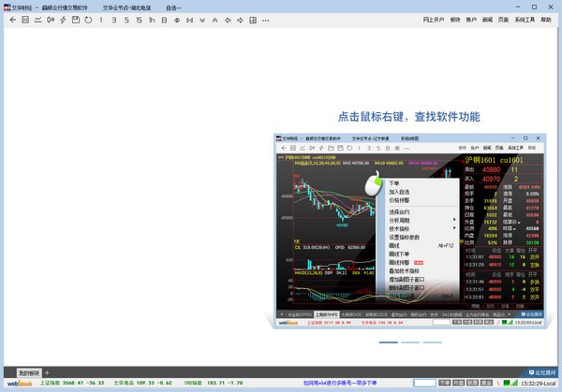The width and height of the screenshot is (562, 392).
Task: Click the save floppy-disk icon
Action: [x=76, y=20]
